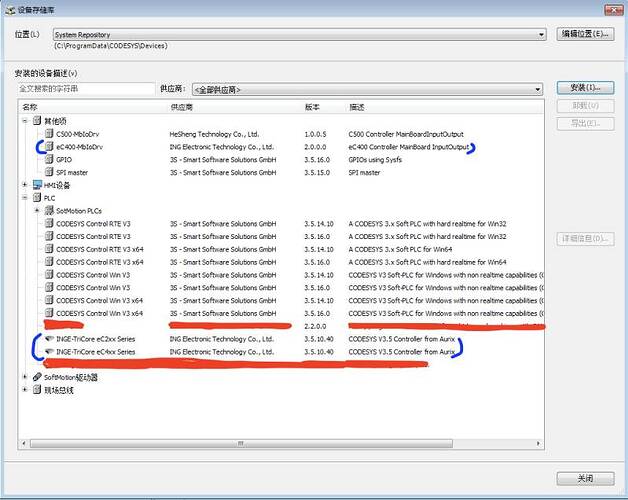Image resolution: width=628 pixels, height=500 pixels.
Task: Select the eC400-MbIoDrv row
Action: [x=280, y=147]
